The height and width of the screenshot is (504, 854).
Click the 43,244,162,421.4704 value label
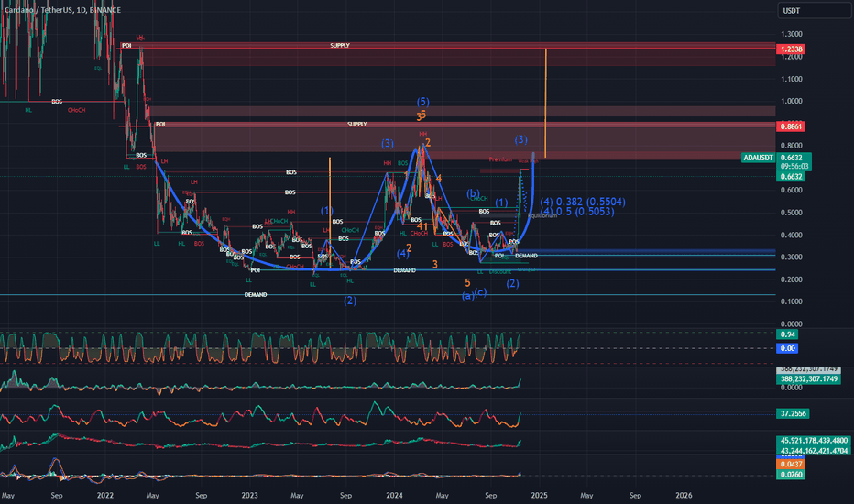[814, 451]
